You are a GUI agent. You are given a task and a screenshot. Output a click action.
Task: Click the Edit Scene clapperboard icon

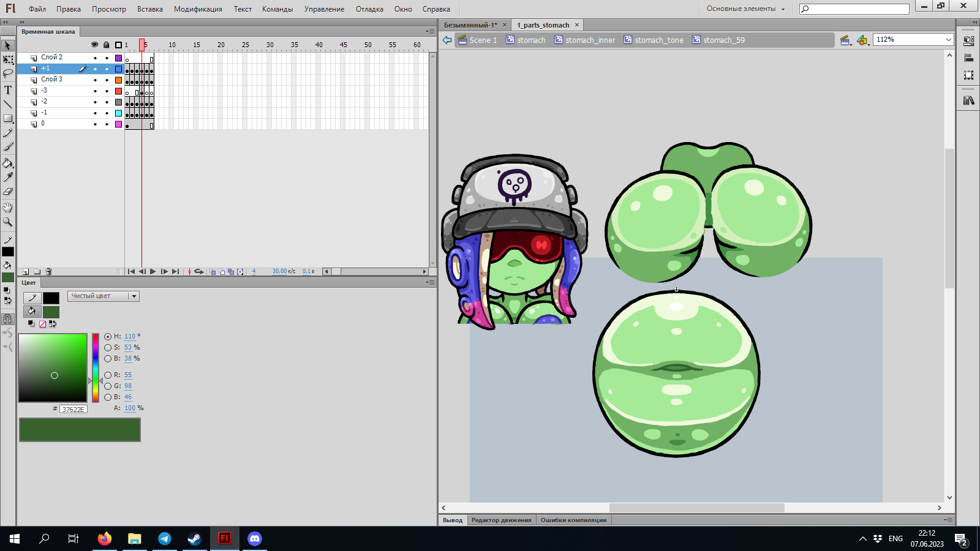[846, 40]
